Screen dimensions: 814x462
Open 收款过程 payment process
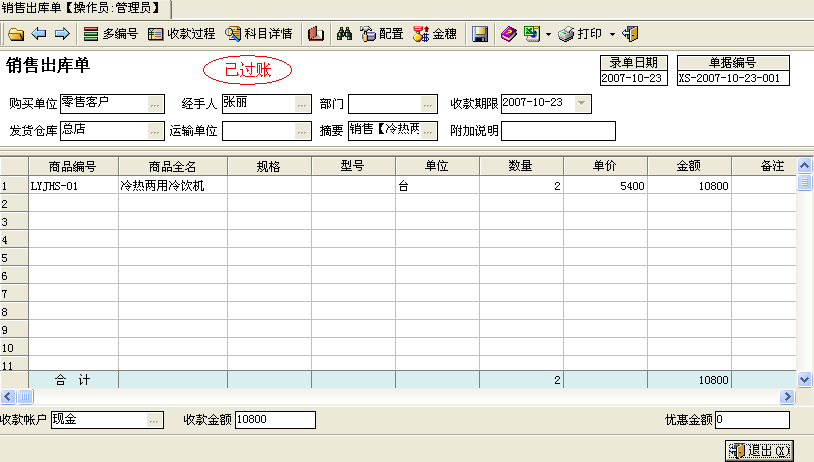coord(182,34)
